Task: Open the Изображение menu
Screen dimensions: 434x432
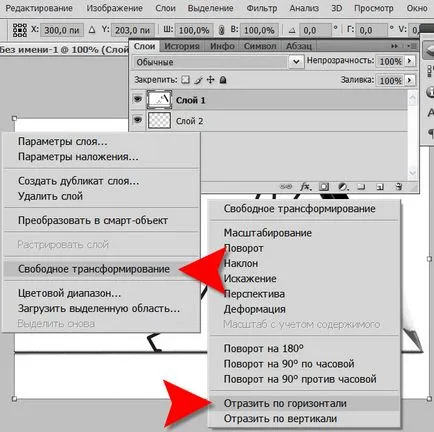Action: click(114, 8)
